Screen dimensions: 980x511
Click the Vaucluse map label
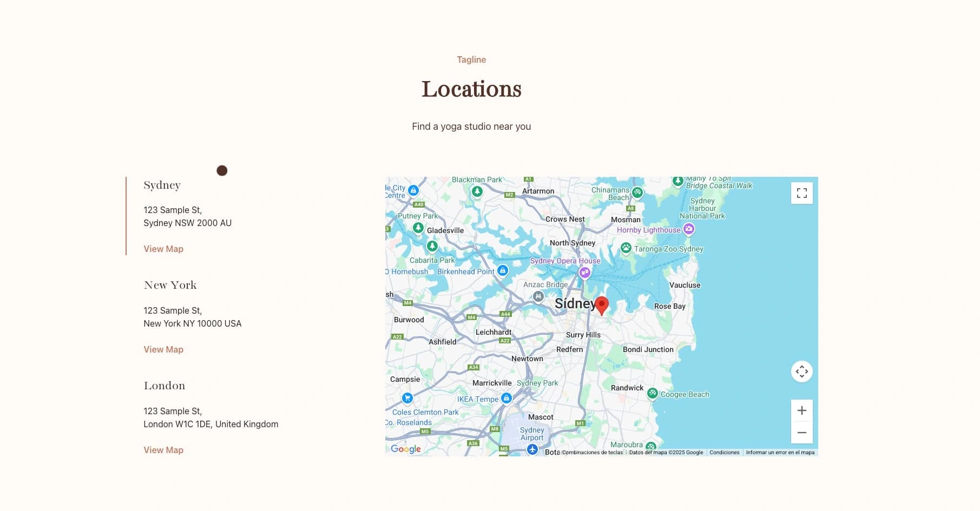click(x=685, y=285)
